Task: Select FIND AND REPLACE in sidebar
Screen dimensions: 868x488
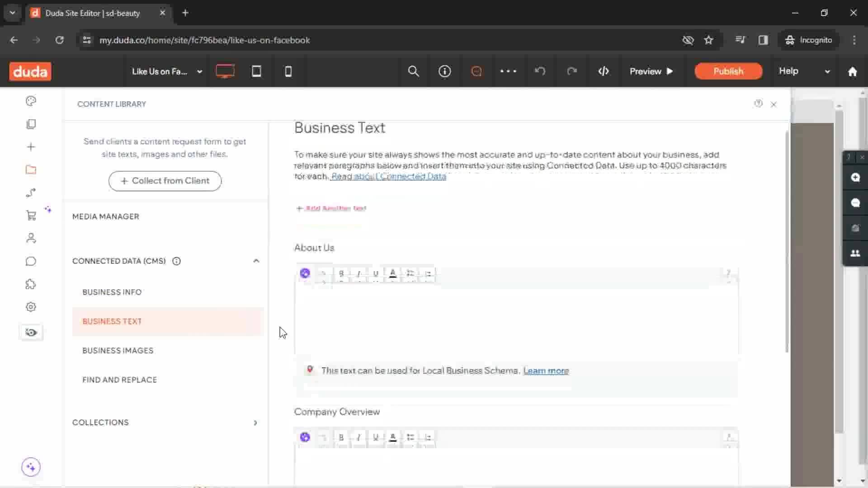Action: click(120, 380)
